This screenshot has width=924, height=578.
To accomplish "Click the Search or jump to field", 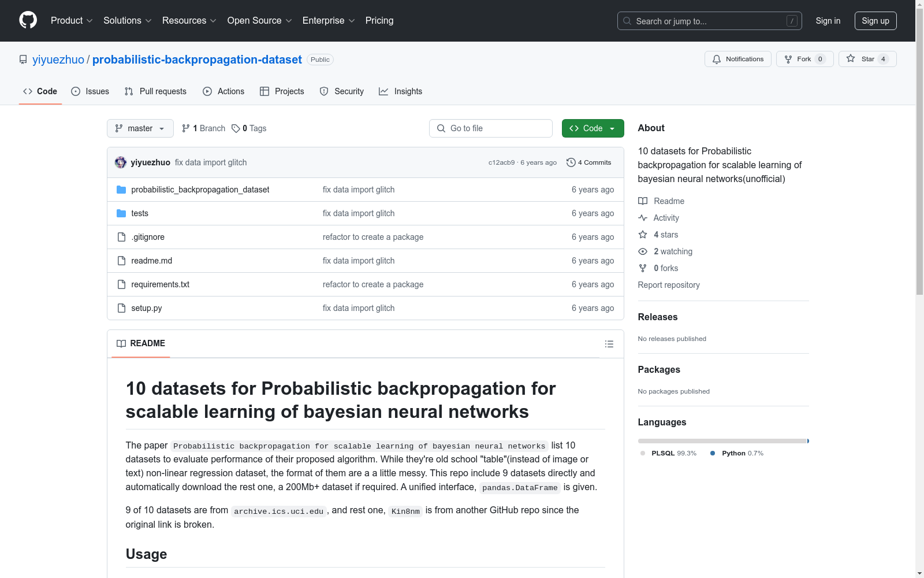I will 710,21.
